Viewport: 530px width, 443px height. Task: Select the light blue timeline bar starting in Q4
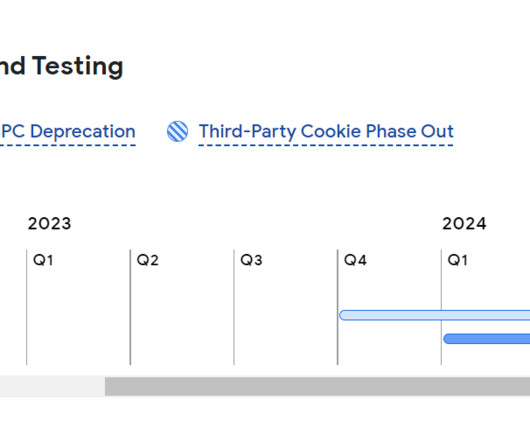click(x=434, y=315)
